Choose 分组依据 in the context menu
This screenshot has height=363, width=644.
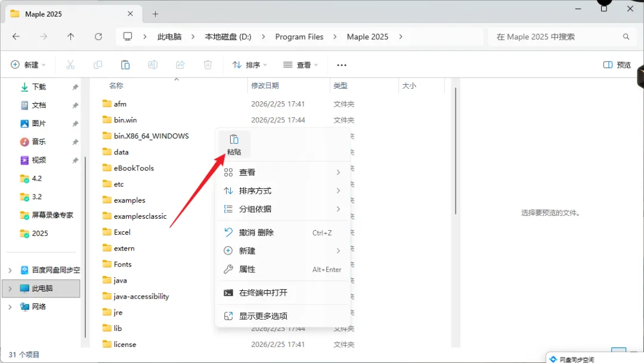coord(283,209)
